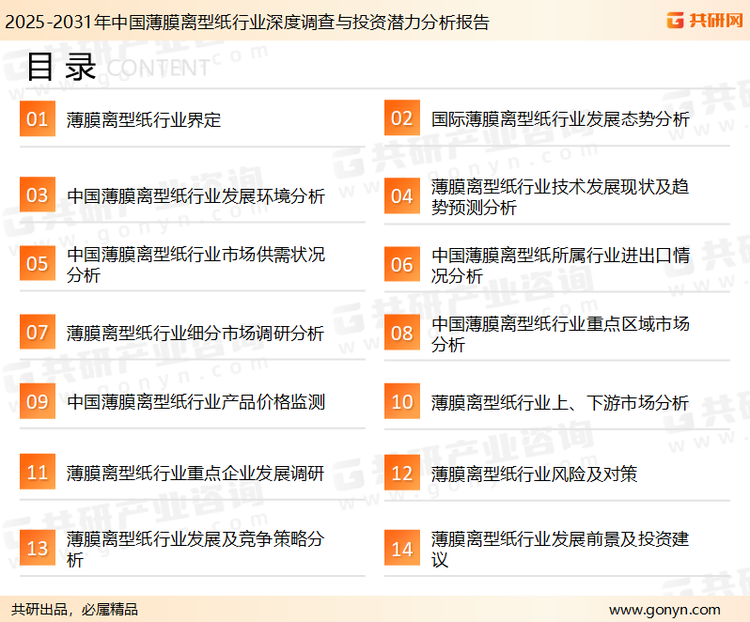The image size is (750, 622).
Task: Click the orange 07 number box
Action: click(x=37, y=332)
